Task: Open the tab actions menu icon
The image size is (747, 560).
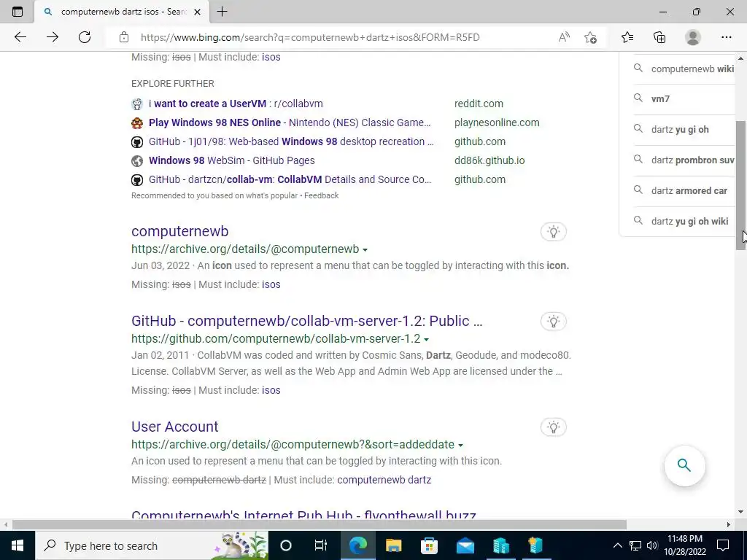Action: pos(18,12)
